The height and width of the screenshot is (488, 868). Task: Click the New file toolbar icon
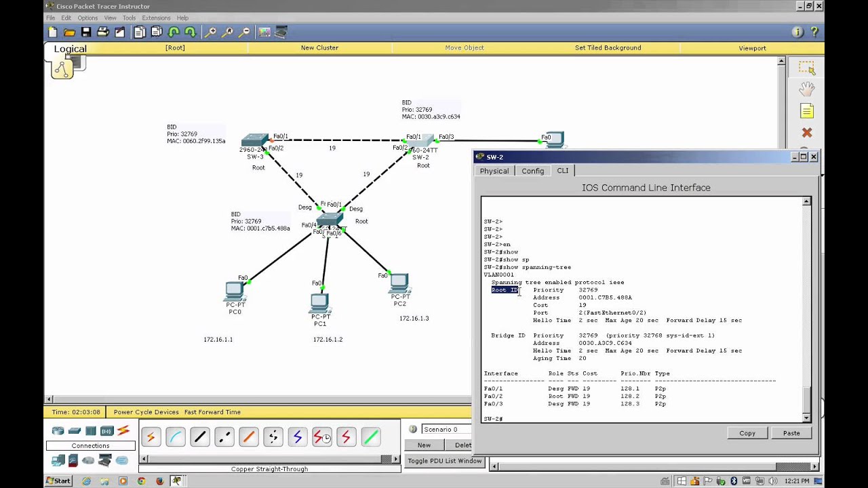click(53, 32)
